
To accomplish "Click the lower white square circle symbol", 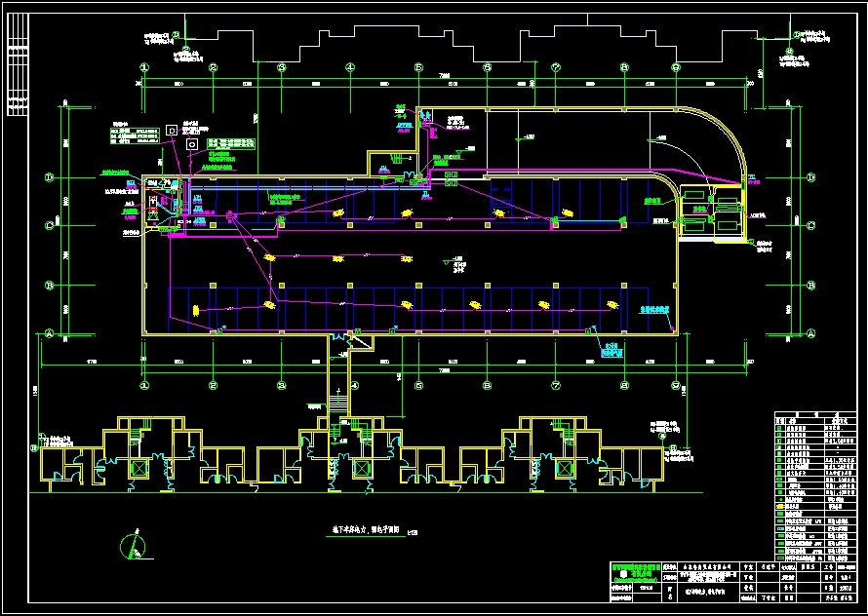I will (x=192, y=143).
